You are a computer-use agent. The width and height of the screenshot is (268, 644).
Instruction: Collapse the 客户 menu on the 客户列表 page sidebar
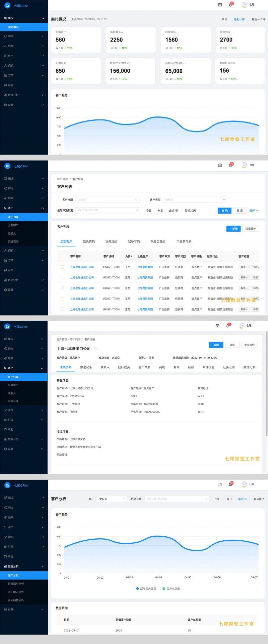coord(43,208)
